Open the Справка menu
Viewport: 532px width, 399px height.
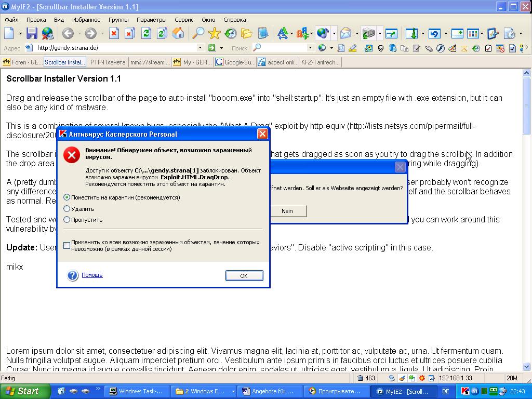[x=235, y=20]
